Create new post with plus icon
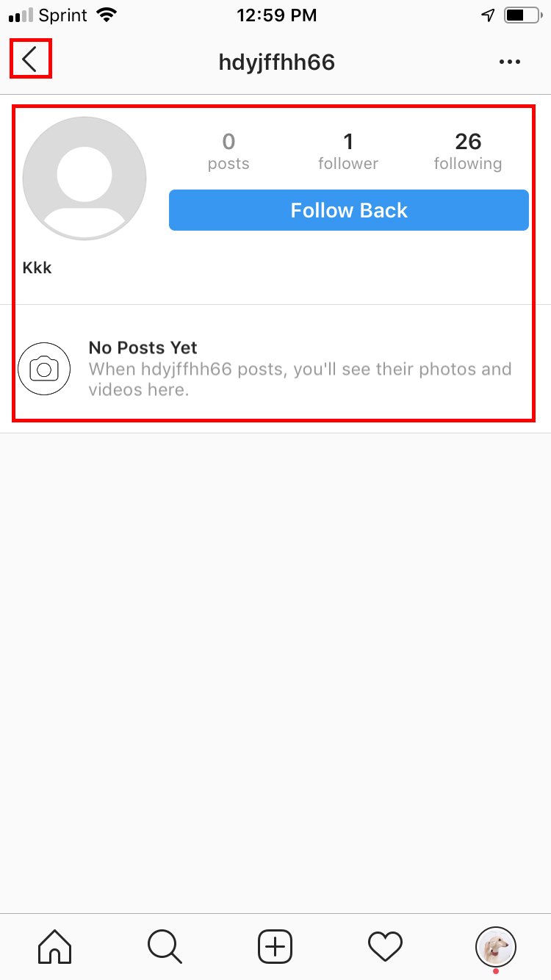 pyautogui.click(x=275, y=946)
